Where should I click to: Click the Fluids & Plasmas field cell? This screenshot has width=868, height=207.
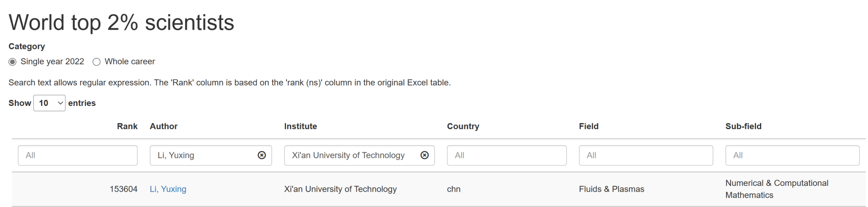pyautogui.click(x=611, y=189)
